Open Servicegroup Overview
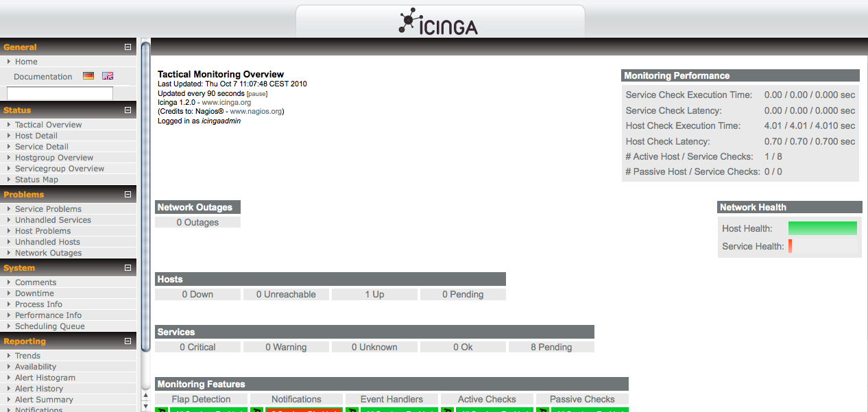Screen dimensions: 868x412 pos(60,169)
